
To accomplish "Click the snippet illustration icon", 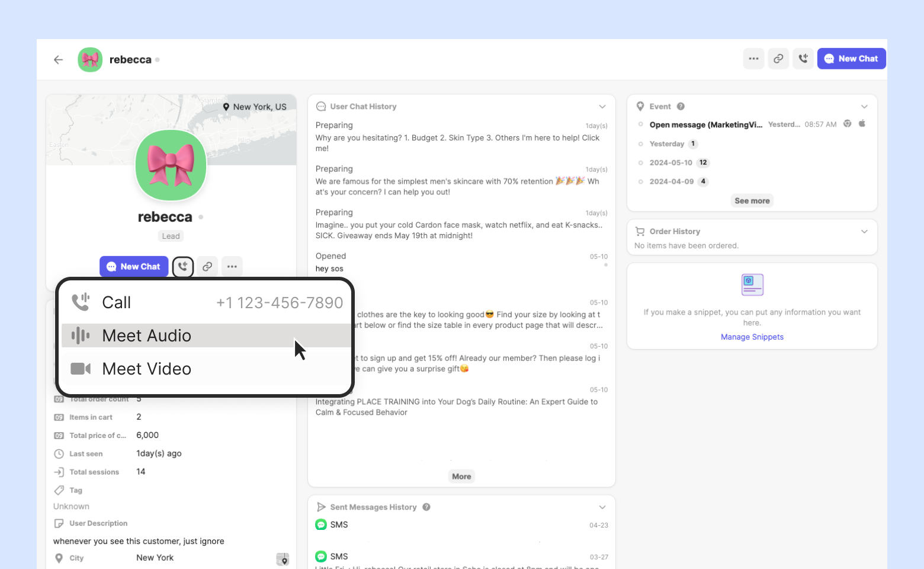I will click(752, 285).
